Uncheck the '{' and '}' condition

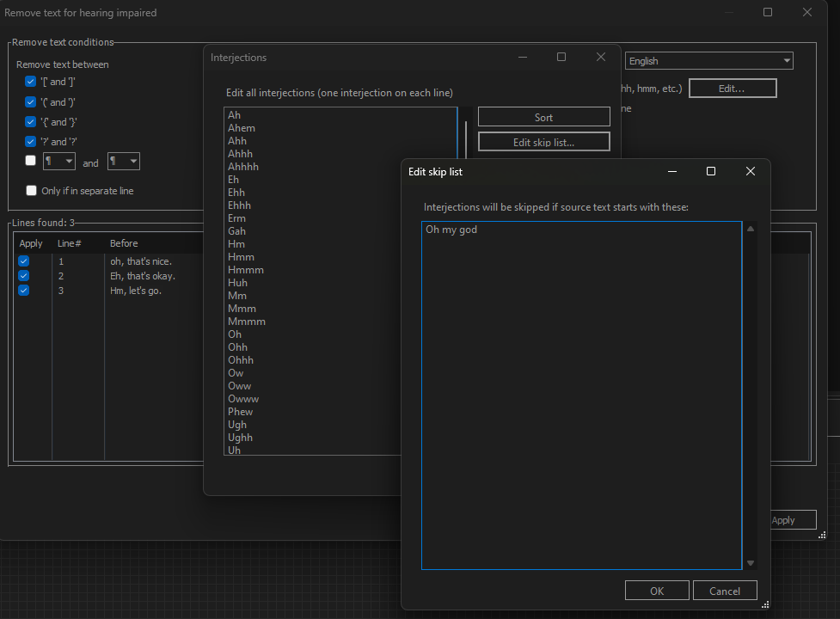pos(28,121)
